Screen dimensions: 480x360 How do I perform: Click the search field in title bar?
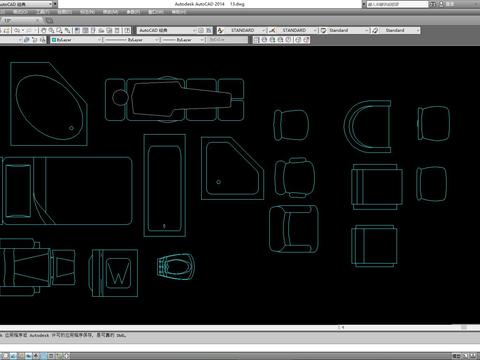click(x=397, y=4)
